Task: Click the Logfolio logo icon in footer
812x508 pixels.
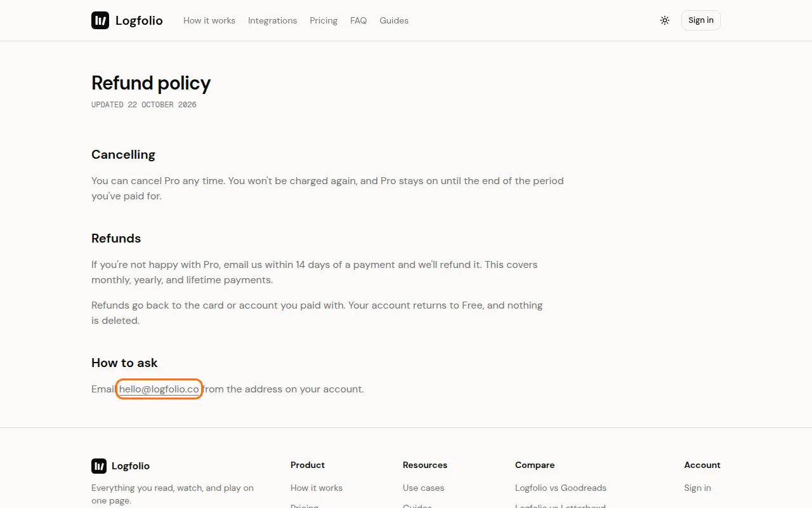Action: [99, 466]
